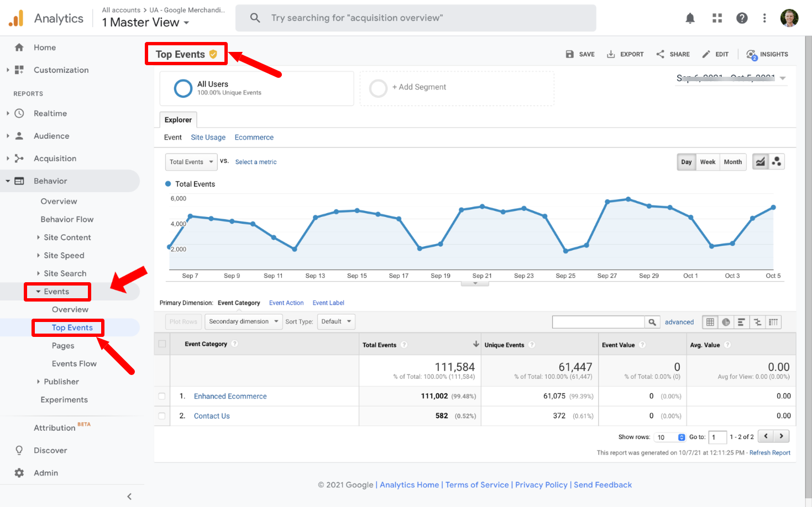Open the Google apps grid icon
812x507 pixels.
pos(717,18)
